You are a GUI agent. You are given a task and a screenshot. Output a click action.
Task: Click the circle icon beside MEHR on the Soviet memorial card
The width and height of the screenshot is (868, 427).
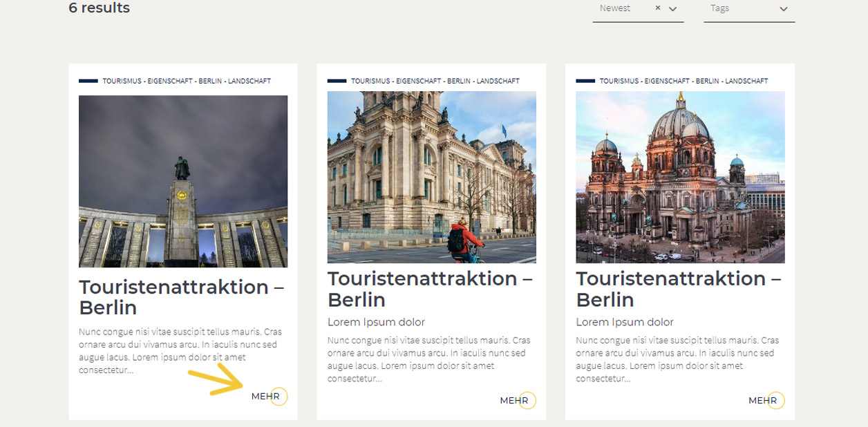(x=279, y=396)
